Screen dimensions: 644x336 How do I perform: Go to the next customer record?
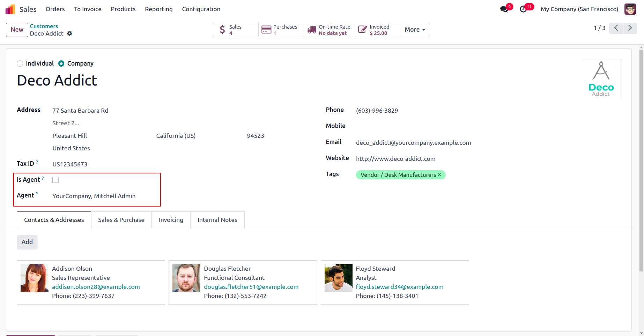(630, 28)
